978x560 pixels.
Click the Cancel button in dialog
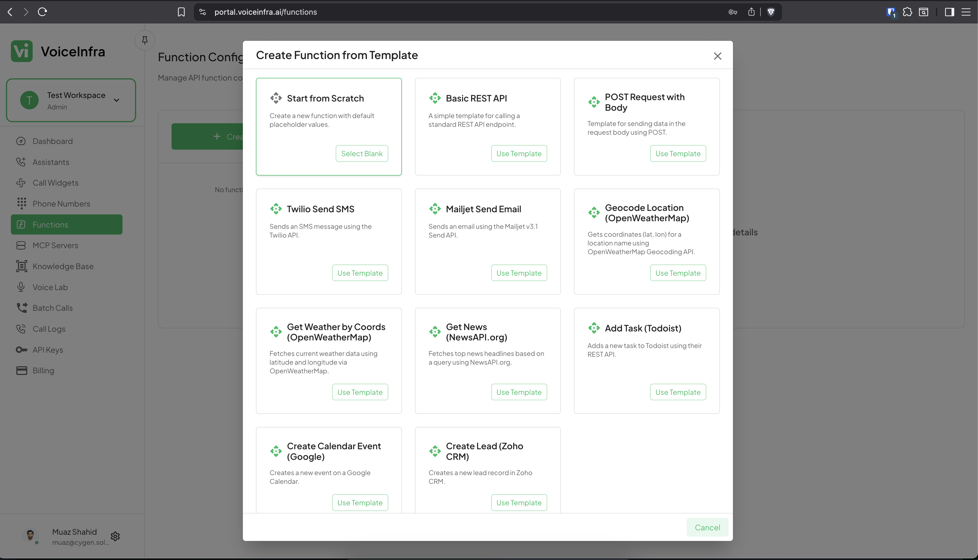click(x=707, y=527)
